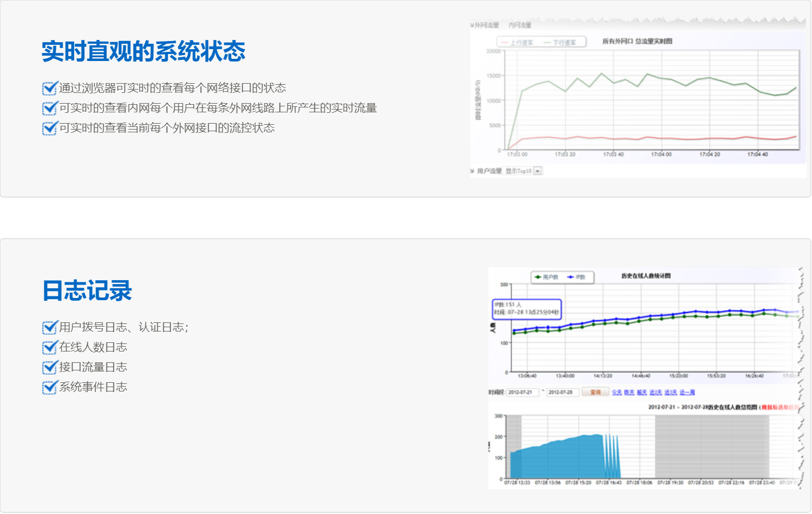812x514 pixels.
Task: Toggle the IP数 legend series
Action: click(576, 277)
